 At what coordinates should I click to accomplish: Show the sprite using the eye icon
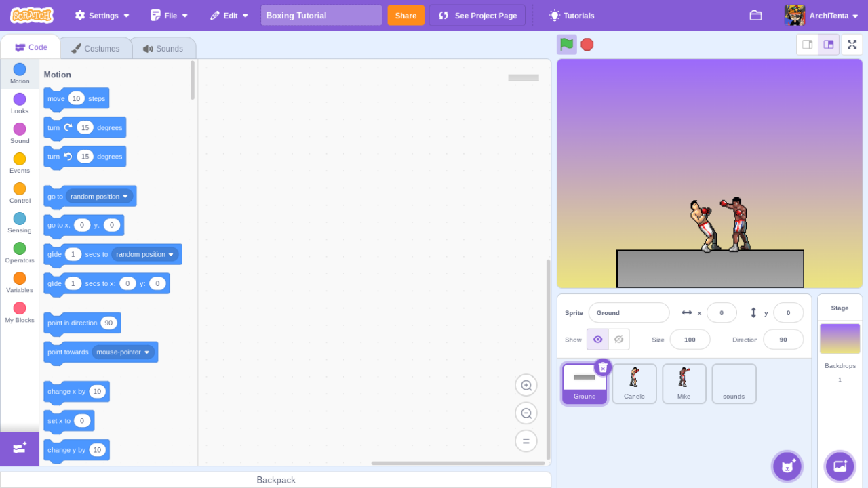(x=597, y=340)
